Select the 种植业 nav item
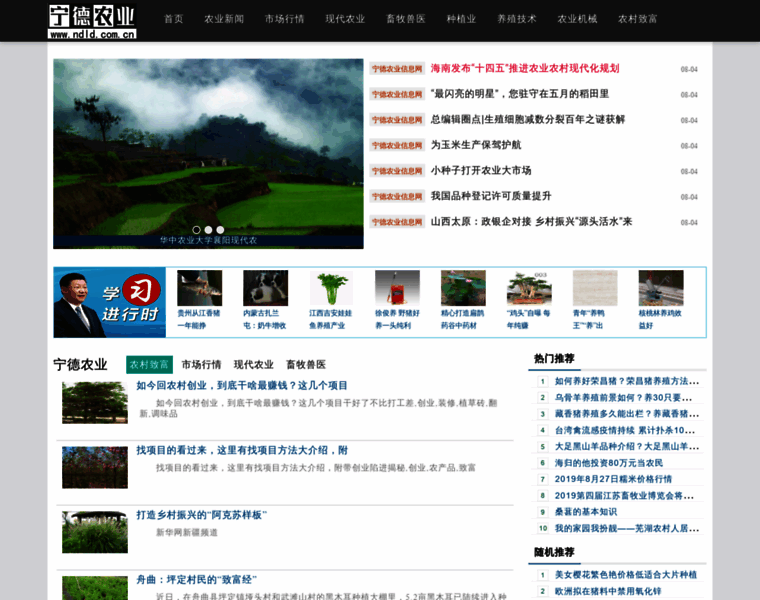Screen dimensions: 760x600 click(461, 19)
